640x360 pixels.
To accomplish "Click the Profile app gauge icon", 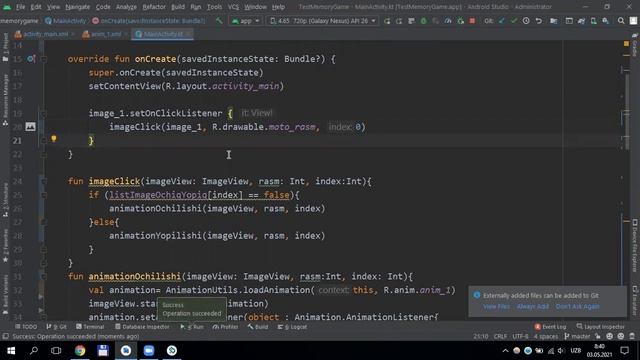I will pyautogui.click(x=448, y=21).
